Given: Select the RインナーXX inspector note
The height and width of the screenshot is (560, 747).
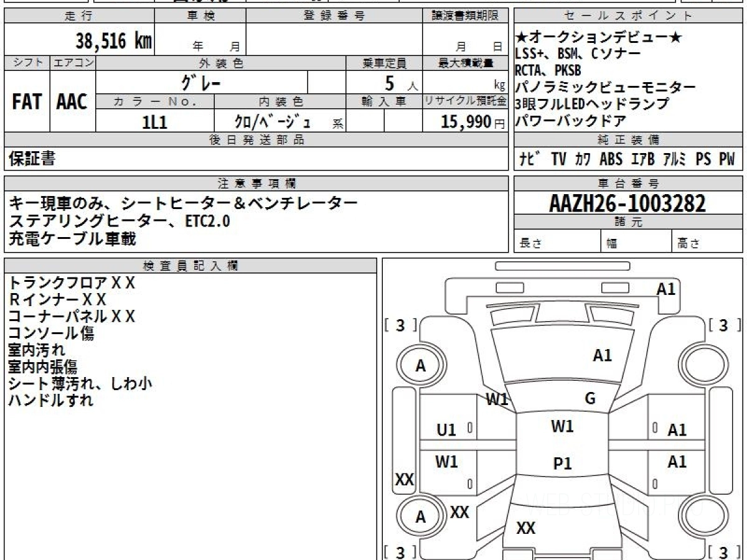Looking at the screenshot, I should (x=57, y=300).
